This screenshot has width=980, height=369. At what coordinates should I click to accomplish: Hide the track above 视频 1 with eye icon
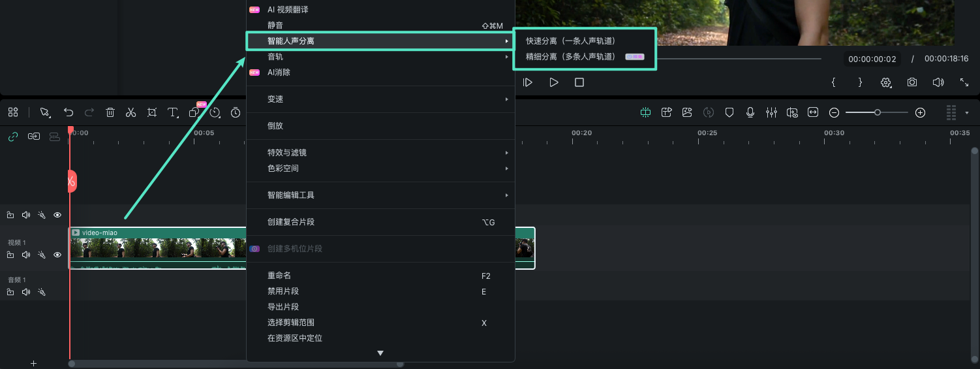pyautogui.click(x=57, y=215)
